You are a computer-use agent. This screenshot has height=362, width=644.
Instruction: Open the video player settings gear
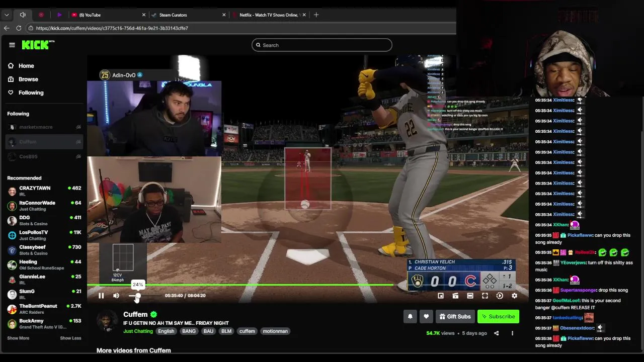coord(514,296)
